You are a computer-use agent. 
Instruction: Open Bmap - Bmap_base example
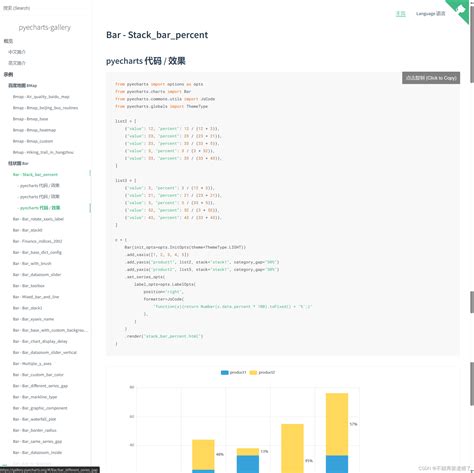pos(31,119)
